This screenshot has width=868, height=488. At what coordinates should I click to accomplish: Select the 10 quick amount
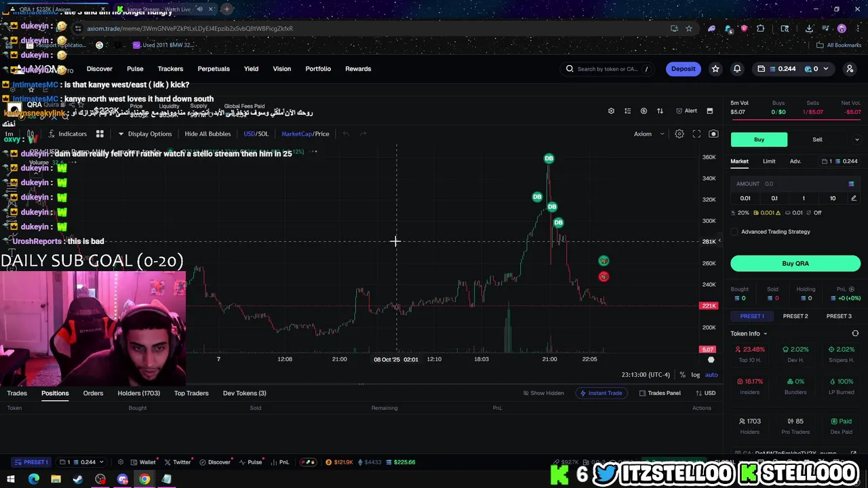point(833,198)
